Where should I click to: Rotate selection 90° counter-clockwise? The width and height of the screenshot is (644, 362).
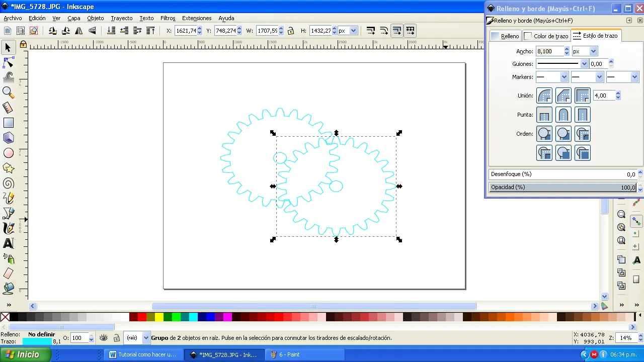click(x=53, y=31)
